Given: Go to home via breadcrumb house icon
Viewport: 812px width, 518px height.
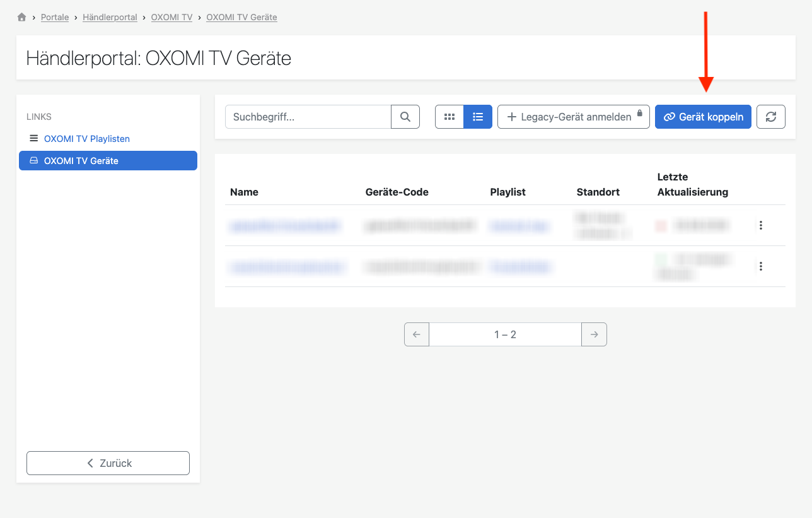Looking at the screenshot, I should coord(22,17).
